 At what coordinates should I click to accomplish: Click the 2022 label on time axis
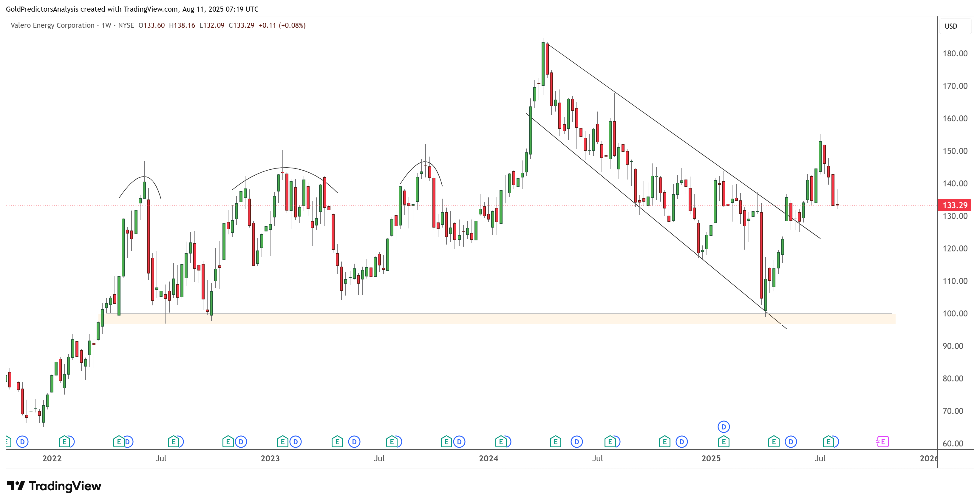(x=52, y=458)
